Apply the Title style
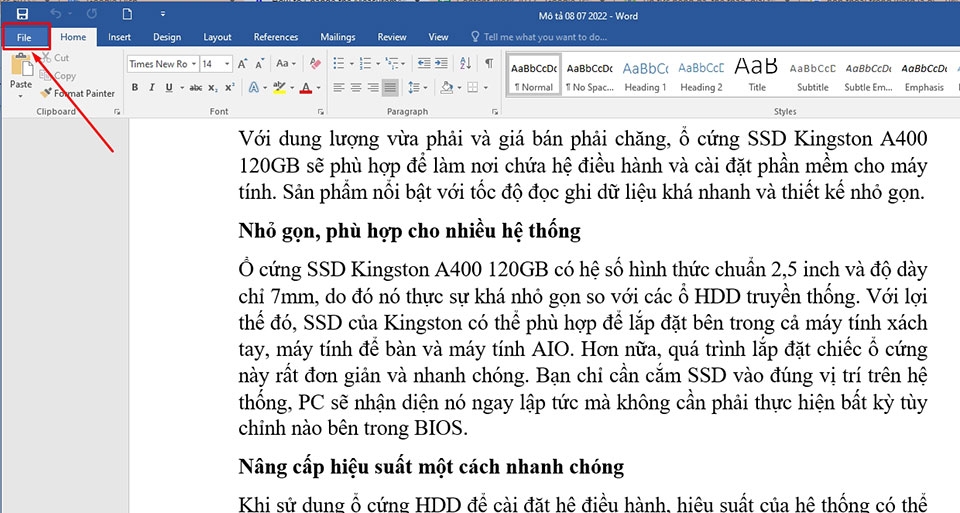960x513 pixels. coord(757,77)
